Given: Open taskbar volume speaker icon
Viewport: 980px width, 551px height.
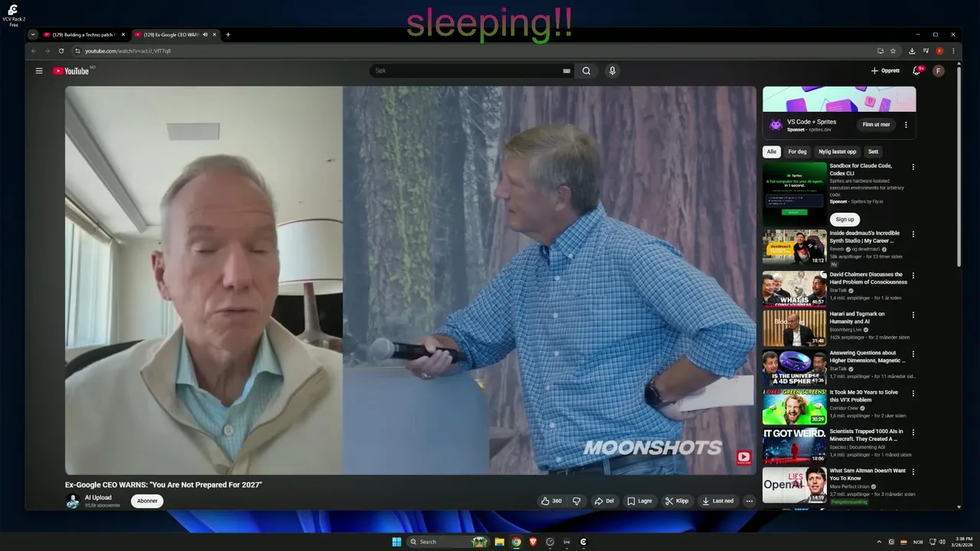Looking at the screenshot, I should coord(942,542).
